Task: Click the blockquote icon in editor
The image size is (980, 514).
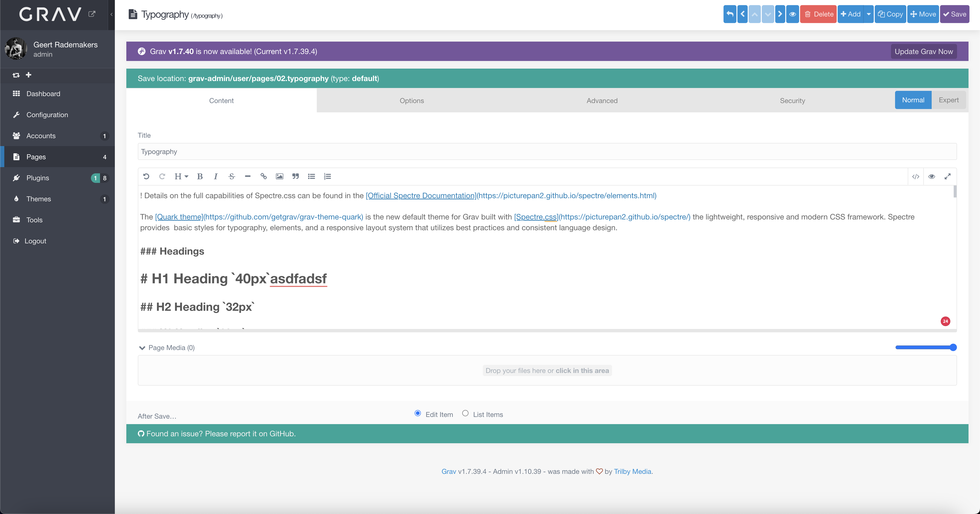Action: tap(295, 176)
